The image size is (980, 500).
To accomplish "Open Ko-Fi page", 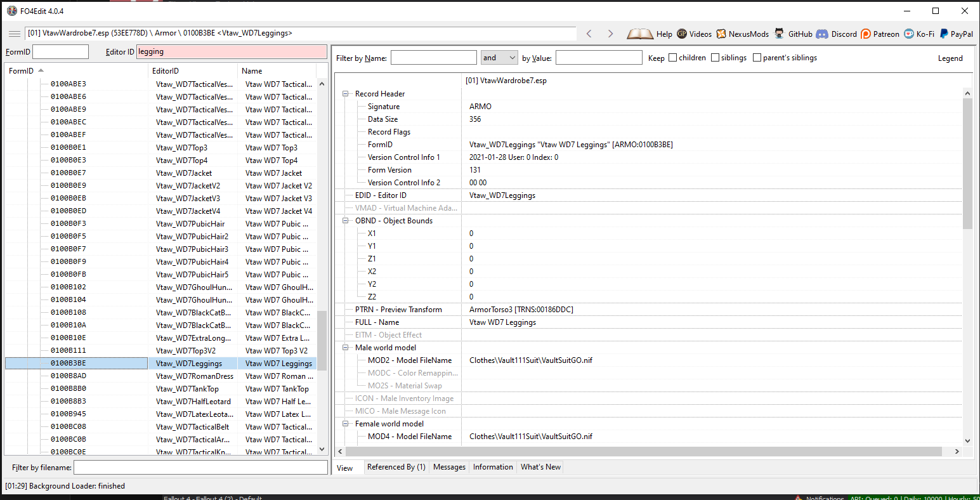I will [x=919, y=34].
